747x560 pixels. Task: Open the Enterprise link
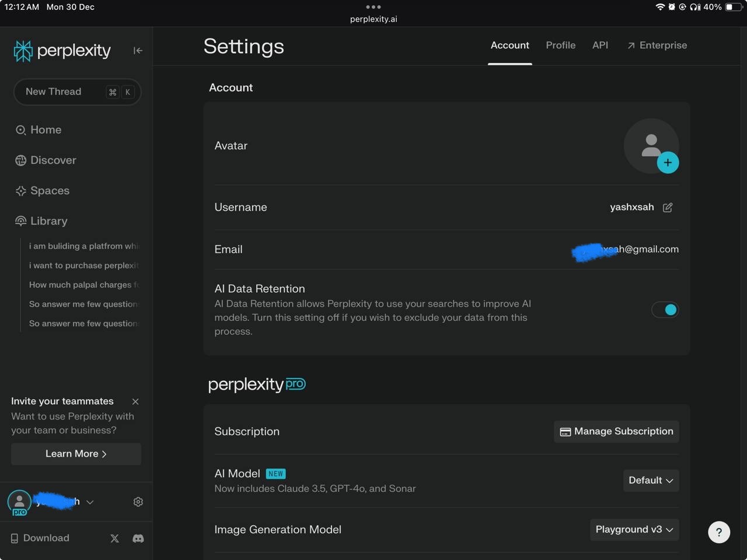[657, 45]
